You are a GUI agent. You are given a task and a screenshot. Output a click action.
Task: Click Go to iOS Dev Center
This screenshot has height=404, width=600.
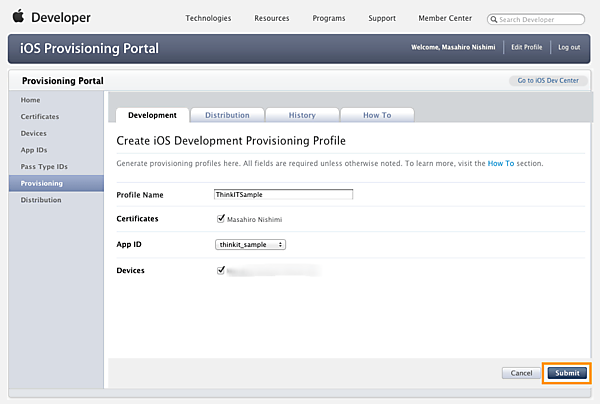pos(549,80)
